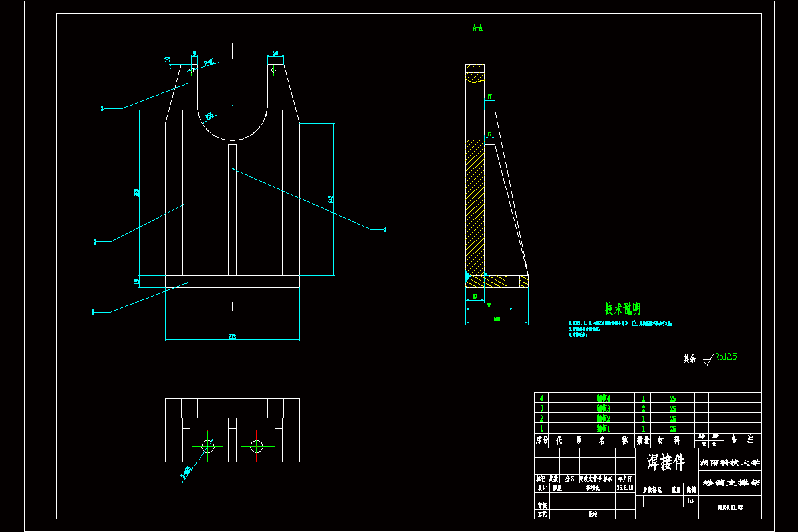Click leader callout number 4
Image resolution: width=798 pixels, height=532 pixels.
click(384, 229)
